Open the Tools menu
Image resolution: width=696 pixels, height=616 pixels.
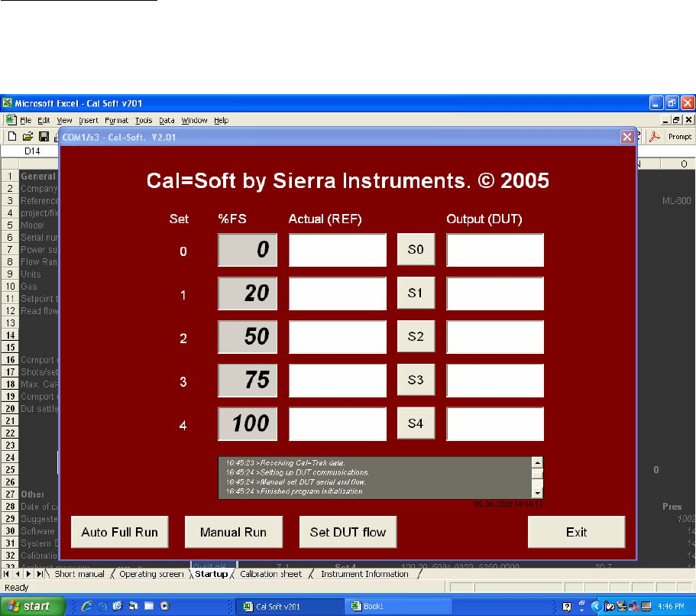click(144, 120)
